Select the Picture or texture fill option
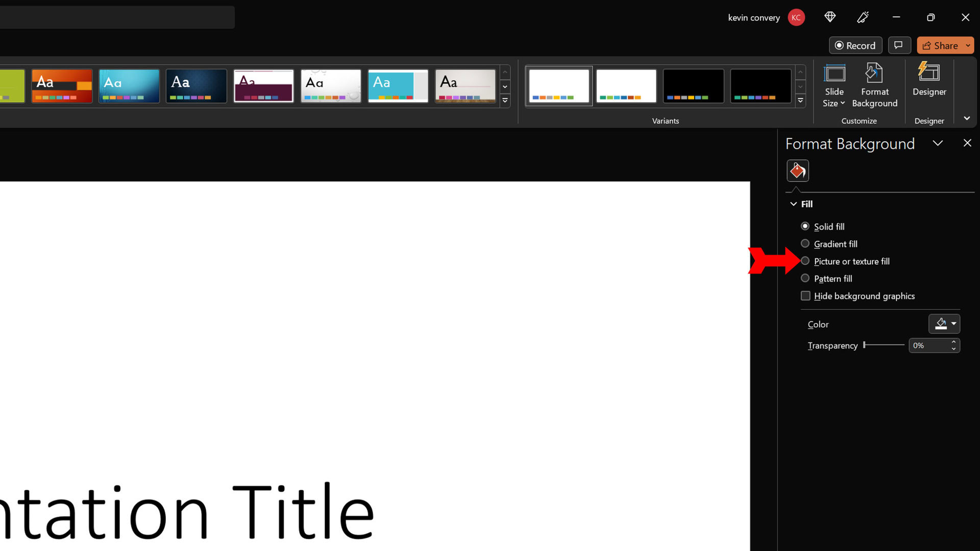This screenshot has height=551, width=980. pos(805,261)
